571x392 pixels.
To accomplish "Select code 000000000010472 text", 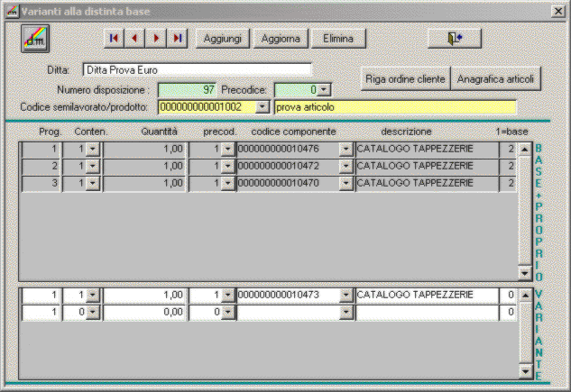I will click(278, 166).
